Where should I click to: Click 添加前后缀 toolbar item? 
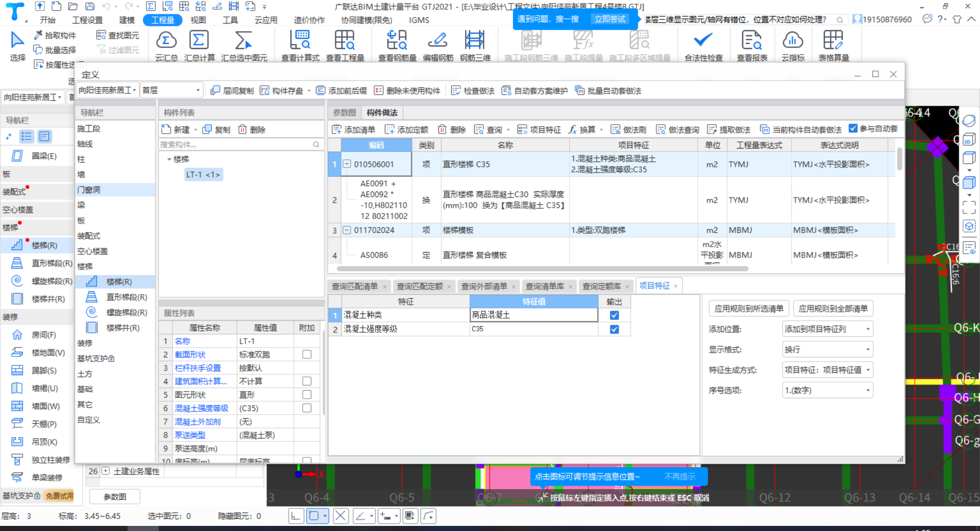click(x=341, y=90)
